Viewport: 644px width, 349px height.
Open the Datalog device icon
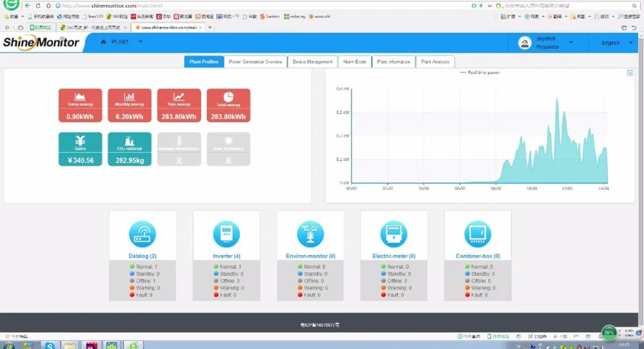point(142,234)
